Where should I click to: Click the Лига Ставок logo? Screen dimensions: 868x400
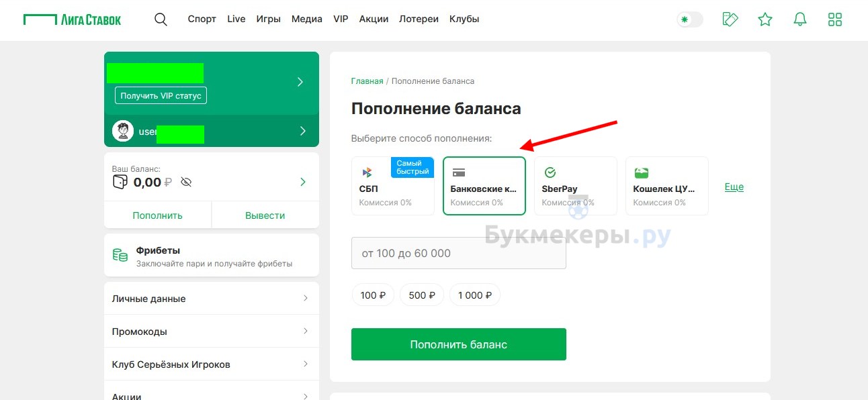click(72, 19)
